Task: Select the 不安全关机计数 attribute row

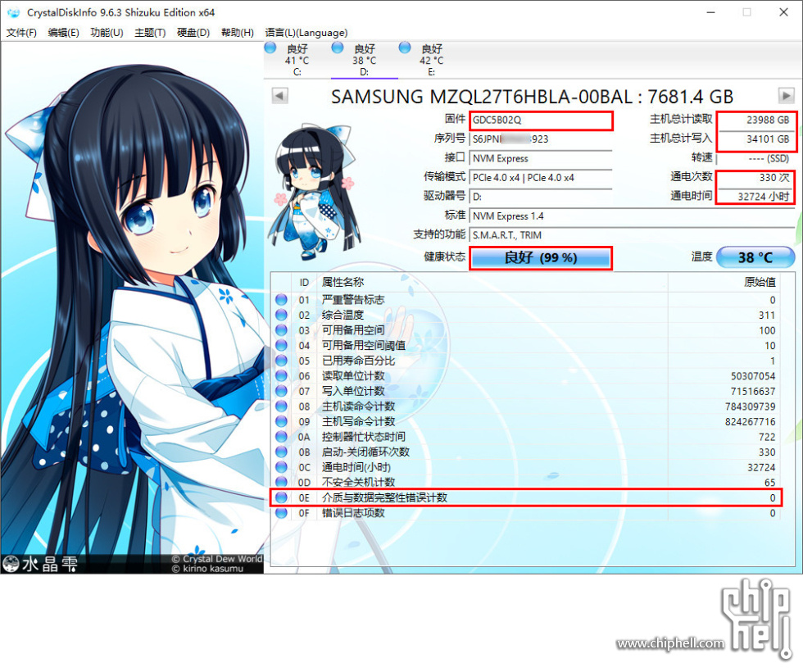Action: [x=525, y=482]
